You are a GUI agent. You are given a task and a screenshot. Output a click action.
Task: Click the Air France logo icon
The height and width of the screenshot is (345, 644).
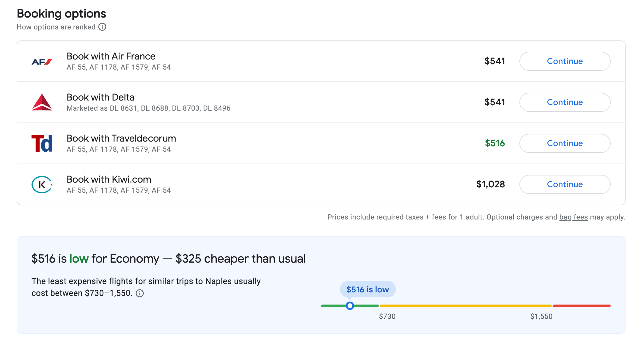[42, 62]
